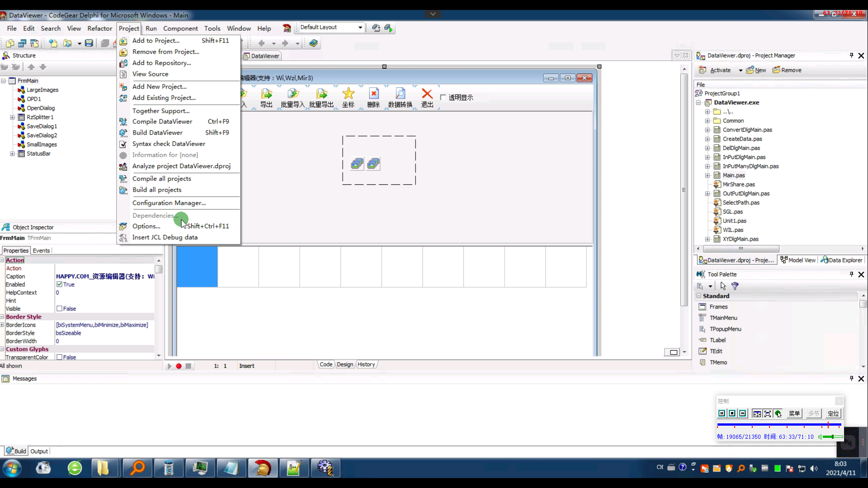Open the Windows Start button
868x488 pixels.
pos(12,468)
